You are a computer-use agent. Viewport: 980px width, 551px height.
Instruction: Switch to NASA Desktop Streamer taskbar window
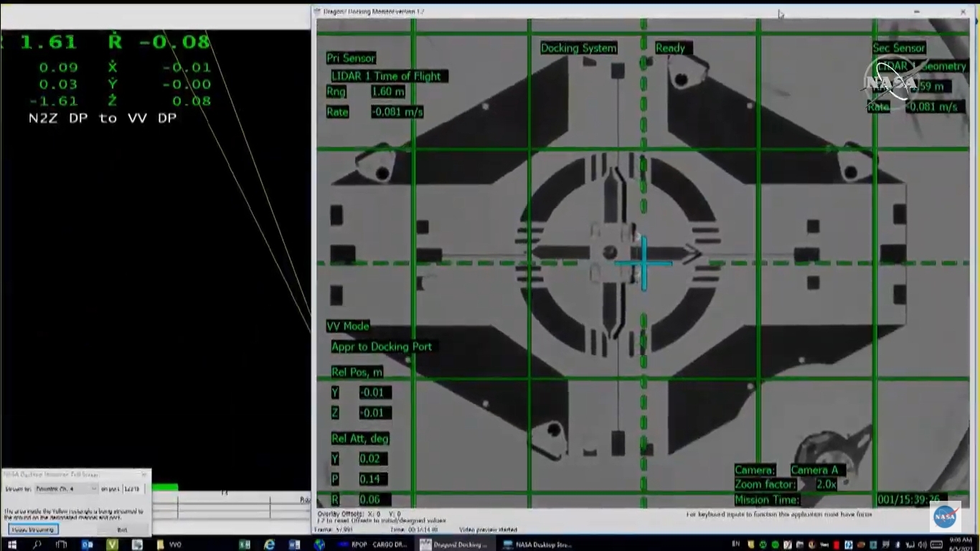(x=540, y=545)
